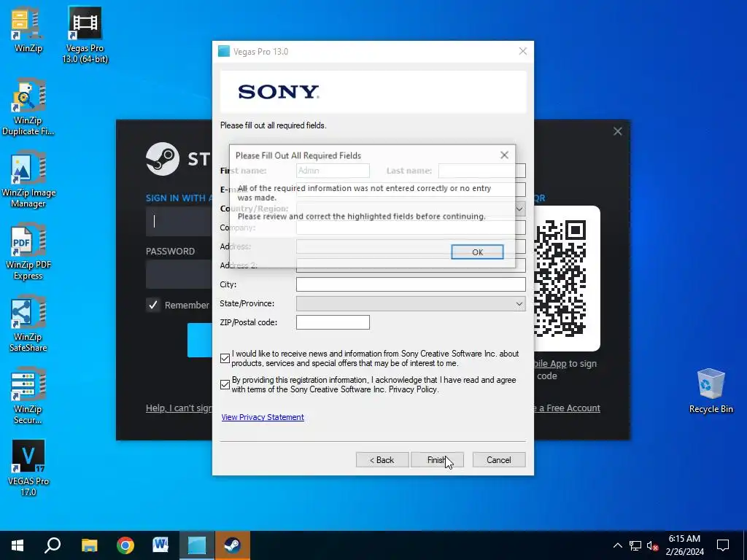Cancel the Vegas Pro registration
747x560 pixels.
click(x=499, y=460)
